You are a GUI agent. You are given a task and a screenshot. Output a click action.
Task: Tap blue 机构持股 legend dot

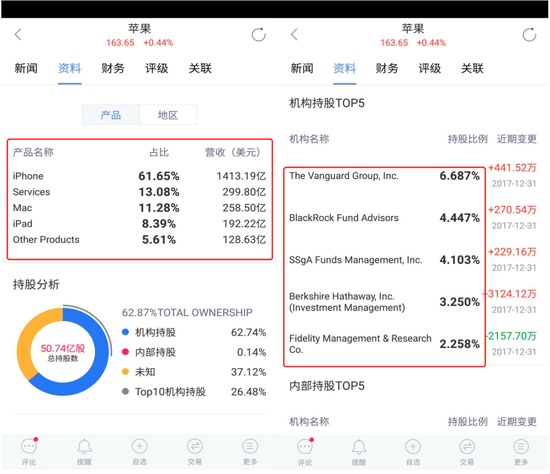click(125, 332)
